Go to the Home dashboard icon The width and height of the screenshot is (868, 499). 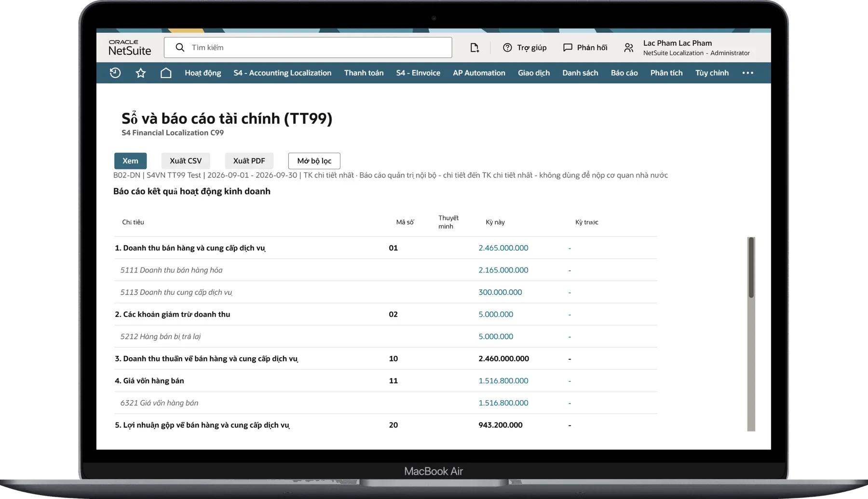[166, 73]
